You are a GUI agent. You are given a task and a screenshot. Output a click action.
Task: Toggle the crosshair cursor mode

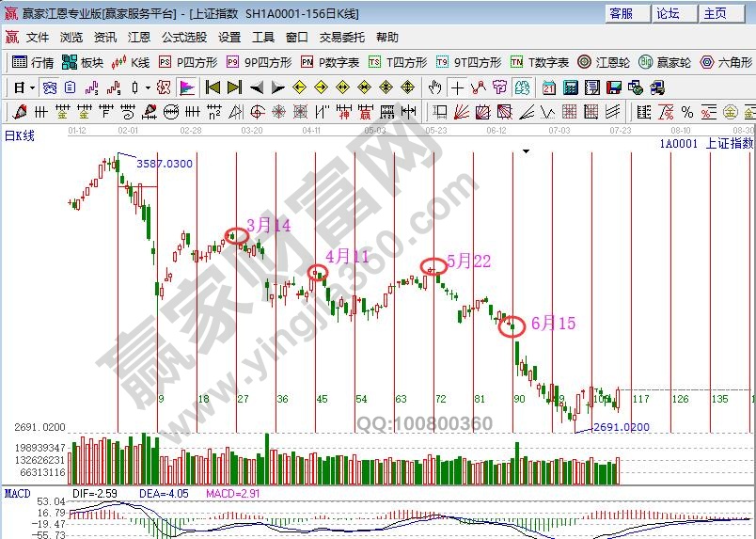(x=457, y=87)
